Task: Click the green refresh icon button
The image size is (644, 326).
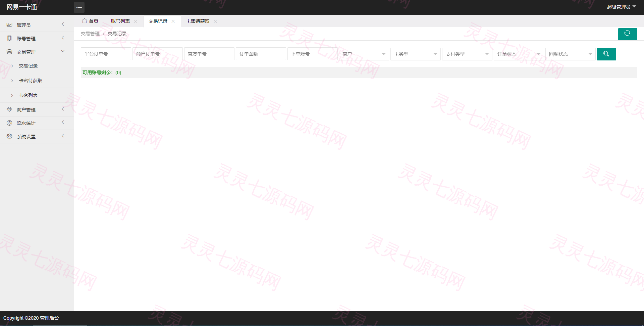Action: tap(628, 34)
